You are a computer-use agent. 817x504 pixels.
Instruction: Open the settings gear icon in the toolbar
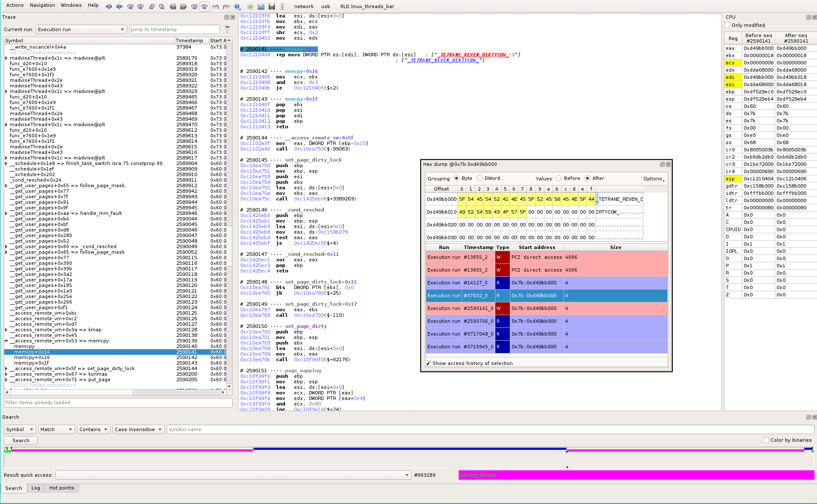(x=250, y=6)
